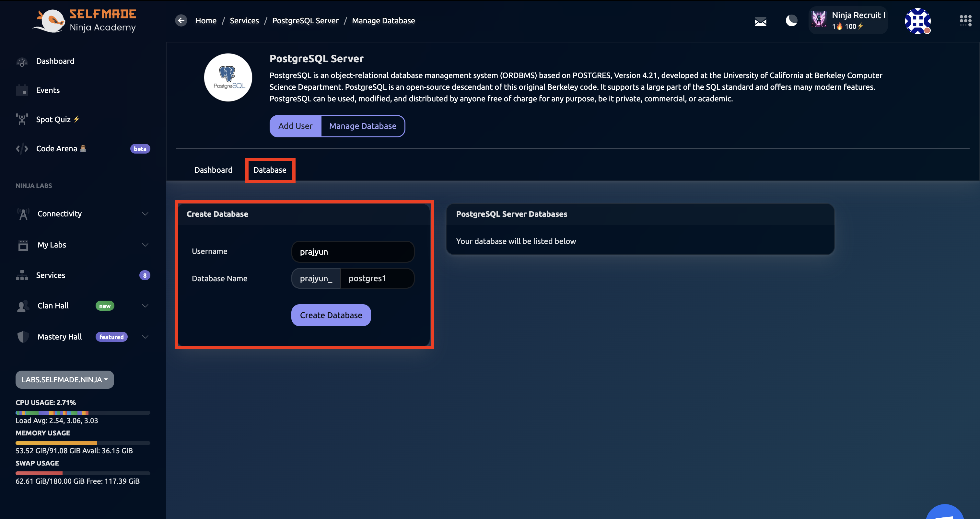Go to Home breadcrumb link
Image resolution: width=980 pixels, height=519 pixels.
pos(206,20)
